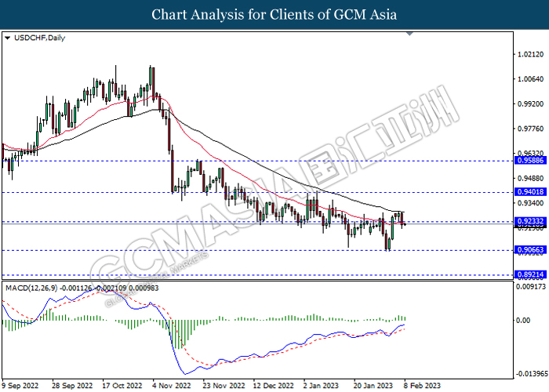
Task: Select the 0.89214 price level label
Action: pyautogui.click(x=530, y=274)
